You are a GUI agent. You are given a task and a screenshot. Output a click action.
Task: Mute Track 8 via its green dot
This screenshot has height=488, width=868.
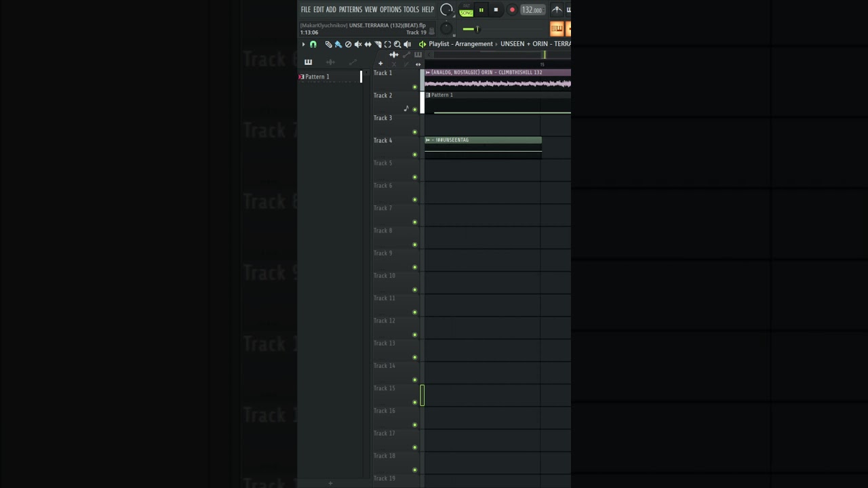pyautogui.click(x=415, y=245)
